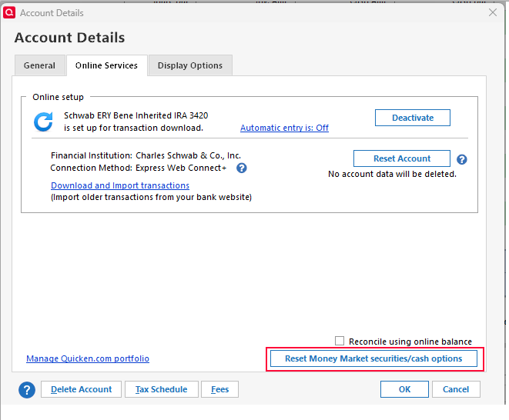Select the Online Services tab

coord(106,65)
